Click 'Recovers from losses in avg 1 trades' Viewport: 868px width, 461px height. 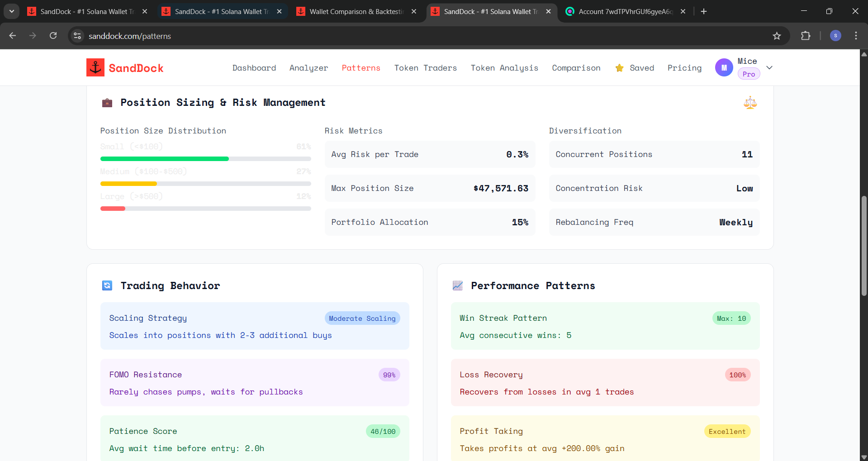point(546,392)
